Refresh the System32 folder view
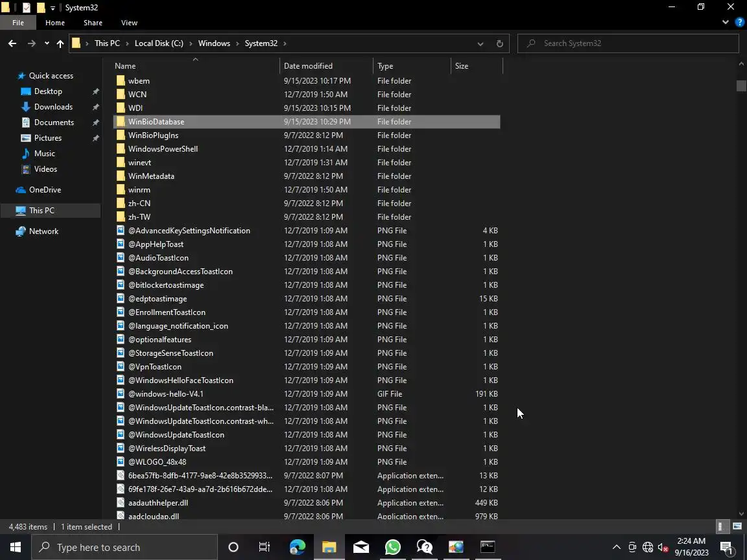Image resolution: width=747 pixels, height=560 pixels. (x=500, y=43)
